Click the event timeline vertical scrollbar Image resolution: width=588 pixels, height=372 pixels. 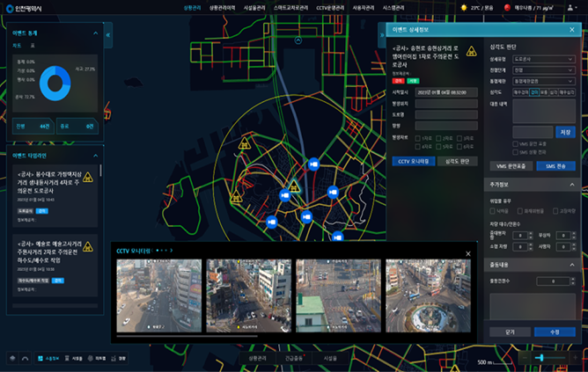100,171
